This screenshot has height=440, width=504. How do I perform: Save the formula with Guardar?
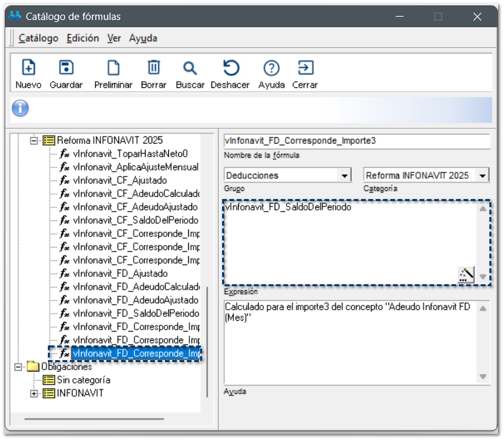[x=66, y=69]
